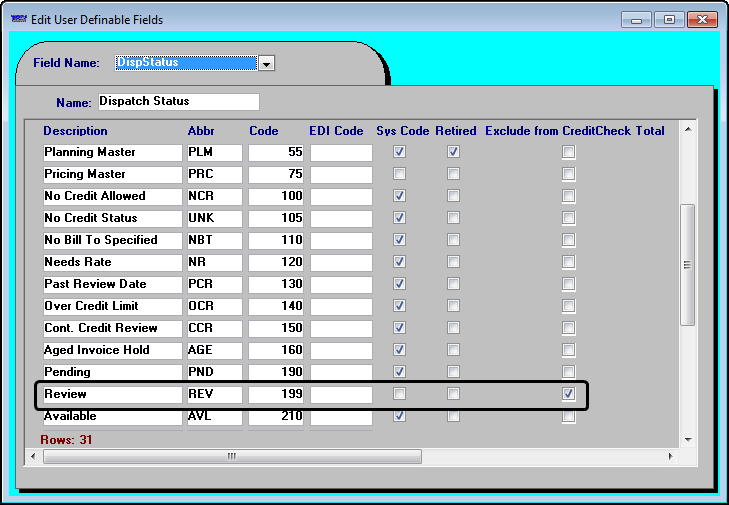Toggle Retired checkbox for Review row

click(x=454, y=394)
